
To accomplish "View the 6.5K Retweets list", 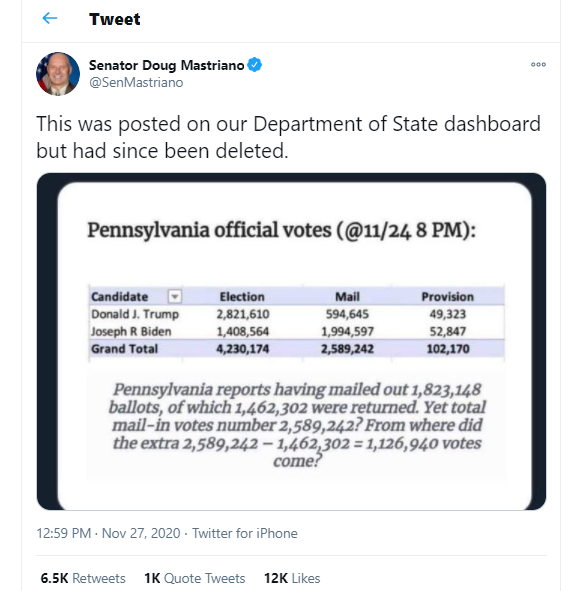I will tap(83, 578).
